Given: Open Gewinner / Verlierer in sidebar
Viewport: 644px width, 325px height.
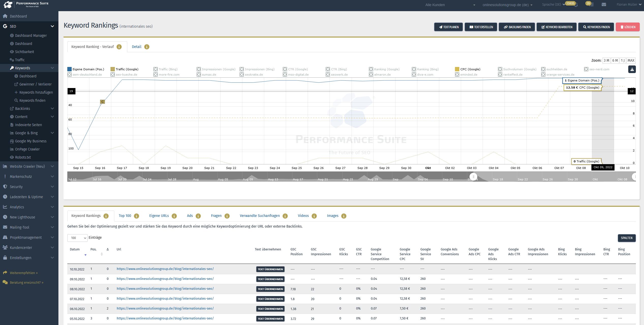Looking at the screenshot, I should click(x=33, y=84).
